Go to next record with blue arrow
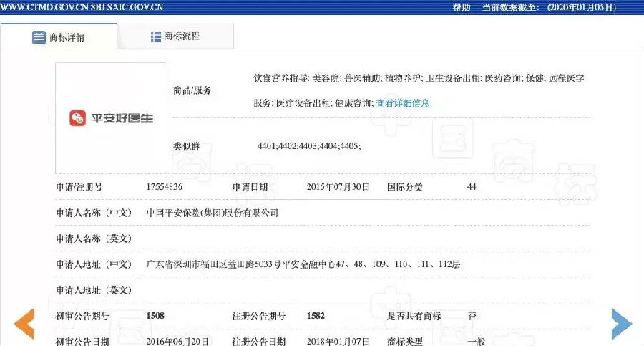644x346 pixels. pos(621,324)
